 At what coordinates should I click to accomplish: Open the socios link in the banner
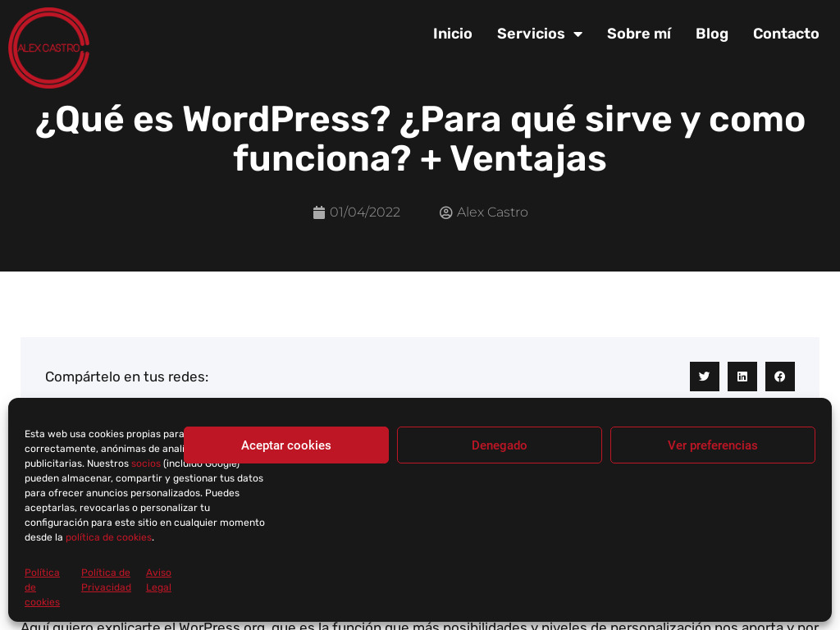click(x=145, y=463)
